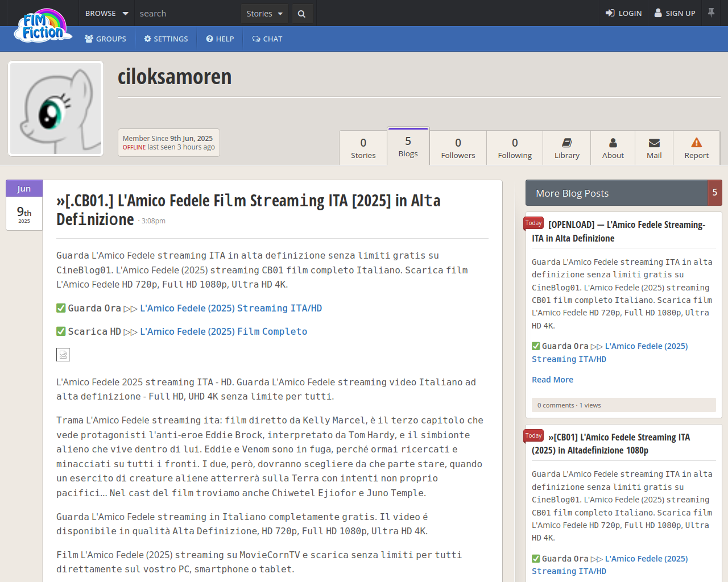Open Streaming ITA/HD link in second sidebar post
The height and width of the screenshot is (582, 728).
click(x=610, y=565)
